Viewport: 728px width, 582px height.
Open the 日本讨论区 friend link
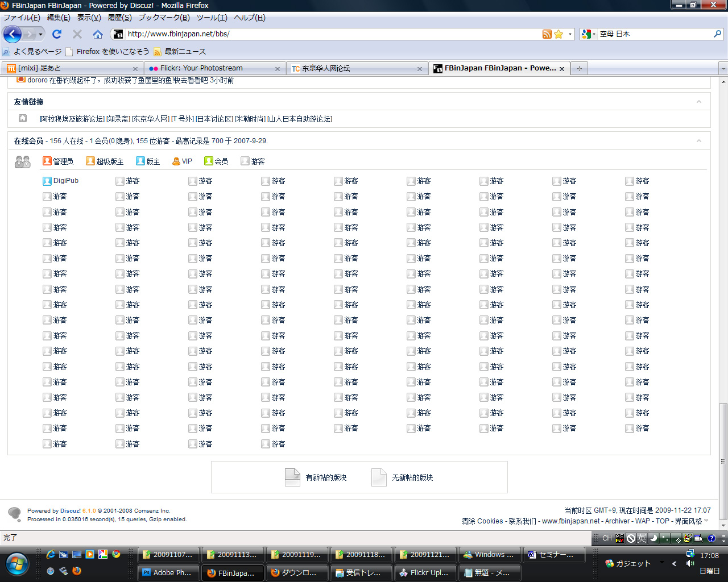pos(214,119)
